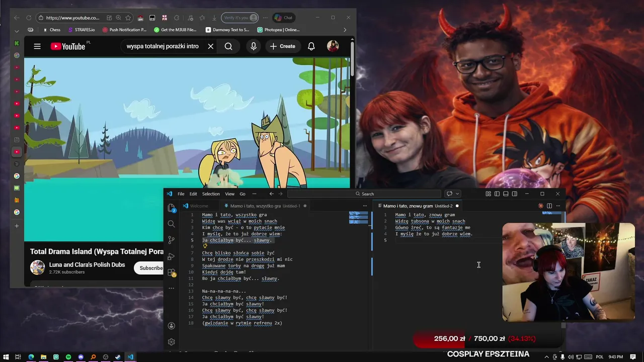The image size is (644, 362).
Task: Switch to Untitled-1 editor tab
Action: (265, 206)
